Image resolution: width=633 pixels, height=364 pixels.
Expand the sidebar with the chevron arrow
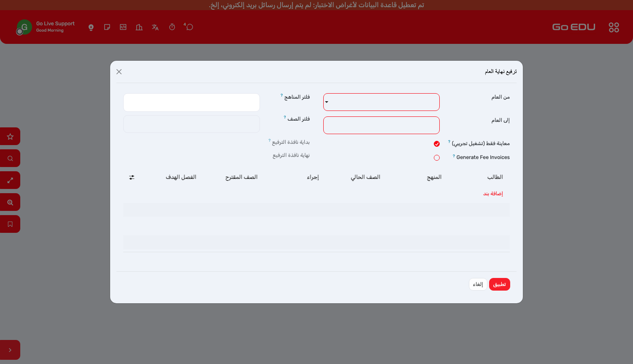point(10,350)
